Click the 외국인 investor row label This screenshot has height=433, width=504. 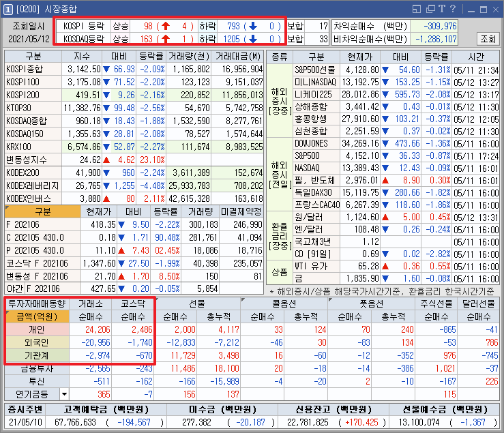coord(37,342)
